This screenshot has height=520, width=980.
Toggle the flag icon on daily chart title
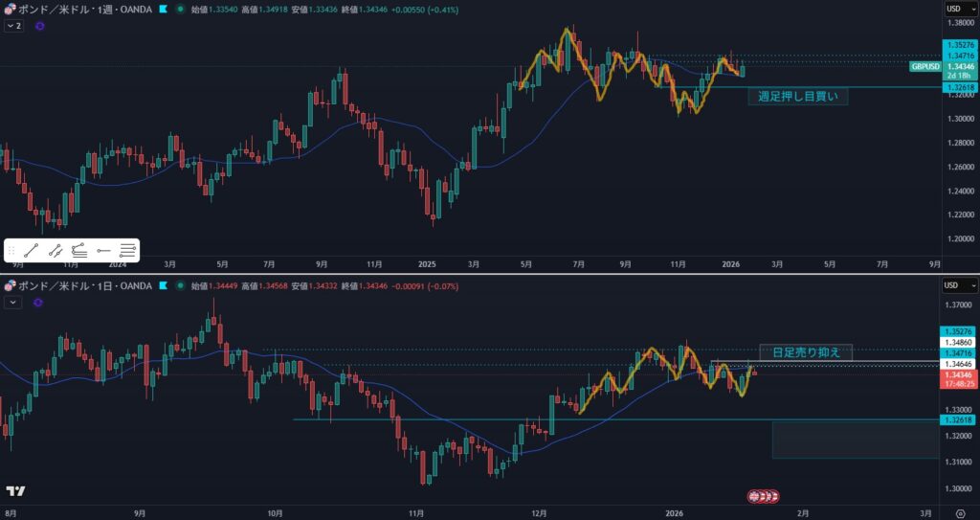point(164,286)
